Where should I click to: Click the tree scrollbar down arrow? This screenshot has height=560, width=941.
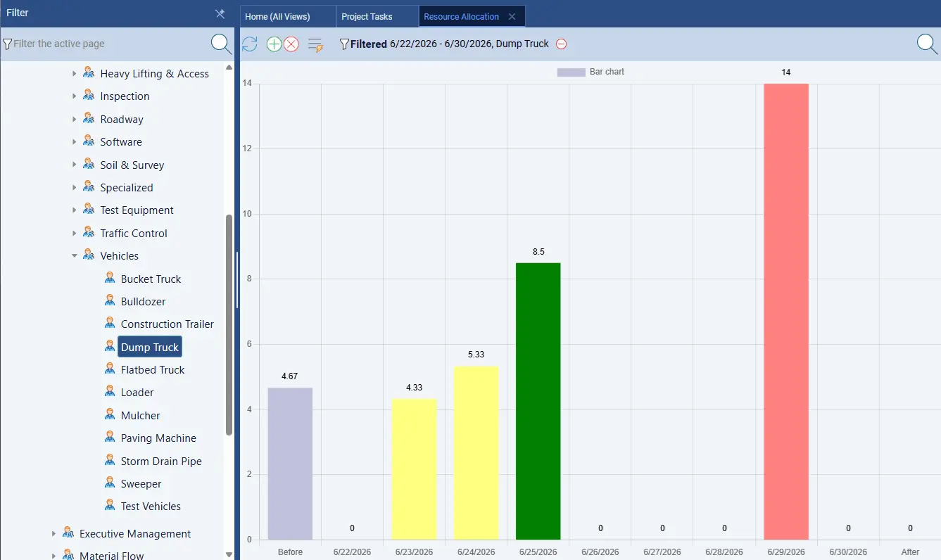point(229,554)
